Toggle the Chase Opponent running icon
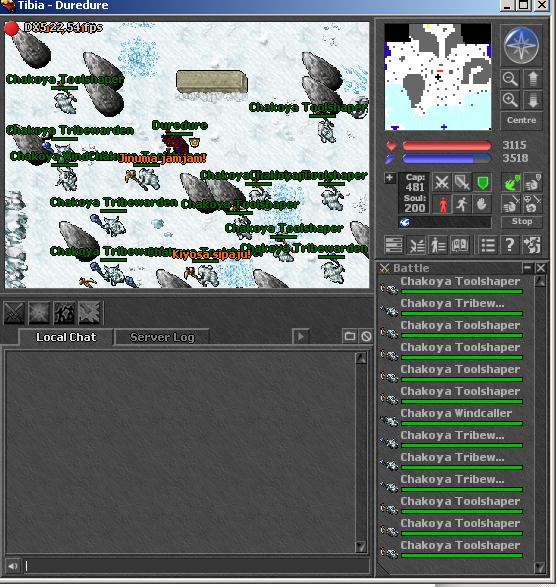This screenshot has width=557, height=587. pos(462,205)
